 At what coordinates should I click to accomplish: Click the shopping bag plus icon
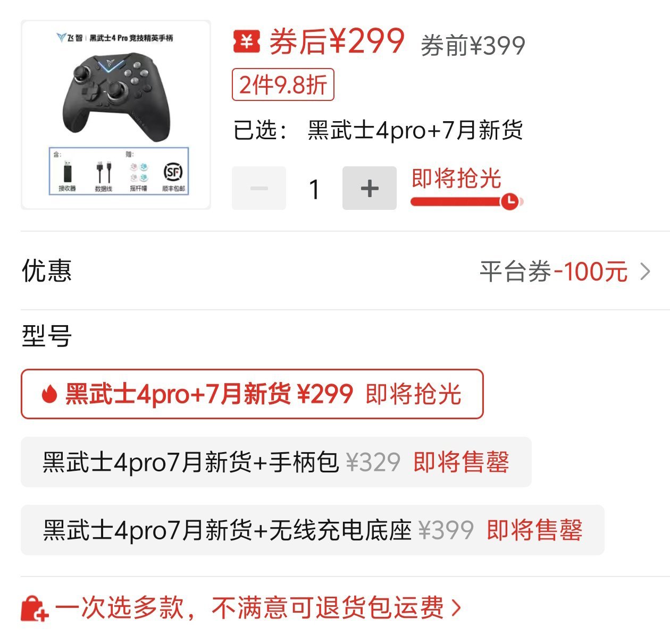35,608
